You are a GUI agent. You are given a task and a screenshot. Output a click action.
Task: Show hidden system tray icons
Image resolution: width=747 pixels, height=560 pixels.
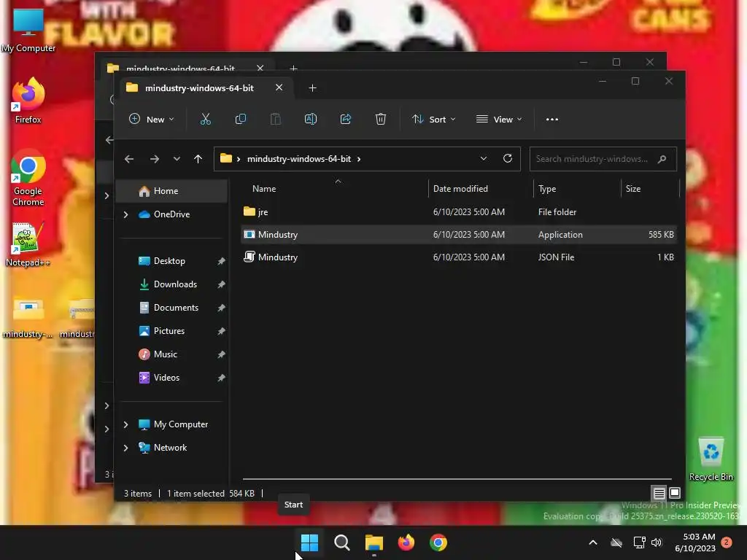click(x=593, y=542)
